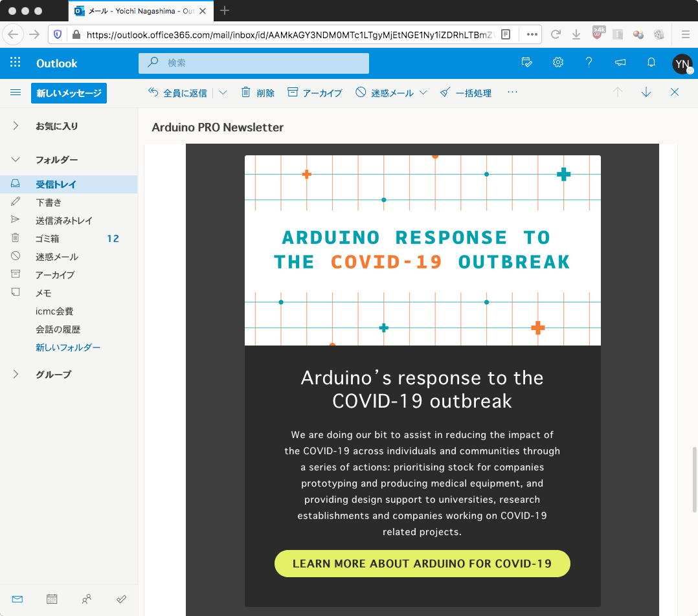
Task: Open Outlook settings gear
Action: (x=557, y=62)
